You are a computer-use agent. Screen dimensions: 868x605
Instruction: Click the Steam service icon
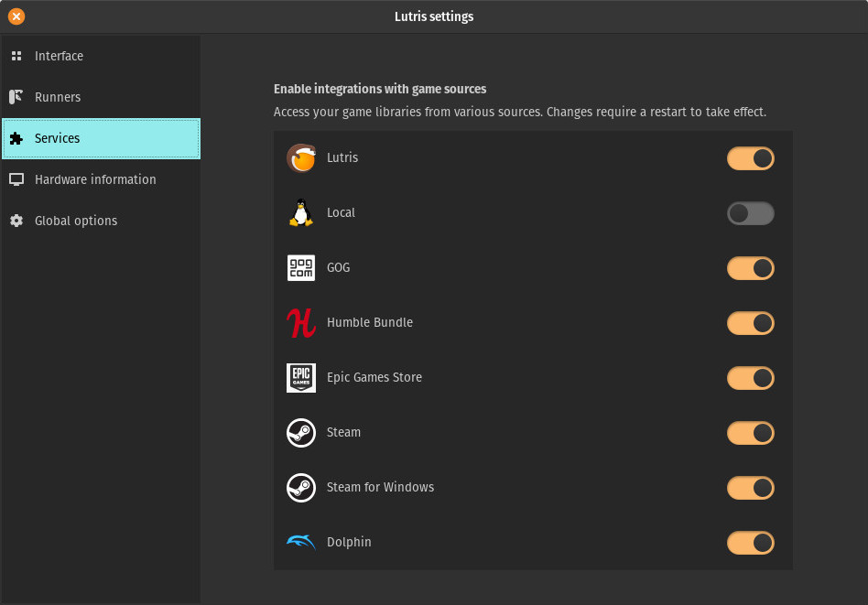[300, 432]
